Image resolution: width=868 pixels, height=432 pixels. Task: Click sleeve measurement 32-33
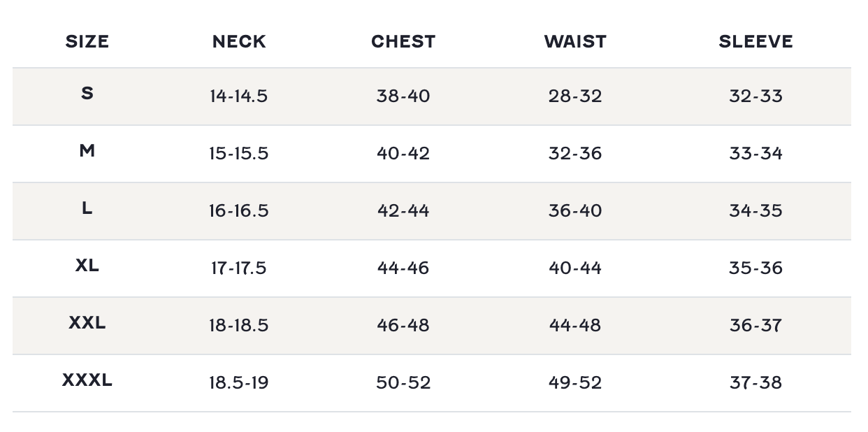pos(755,96)
